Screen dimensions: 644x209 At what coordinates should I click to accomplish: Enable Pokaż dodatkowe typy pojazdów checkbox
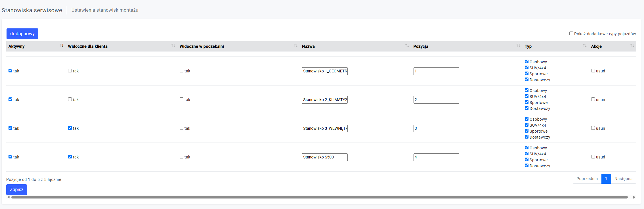571,34
